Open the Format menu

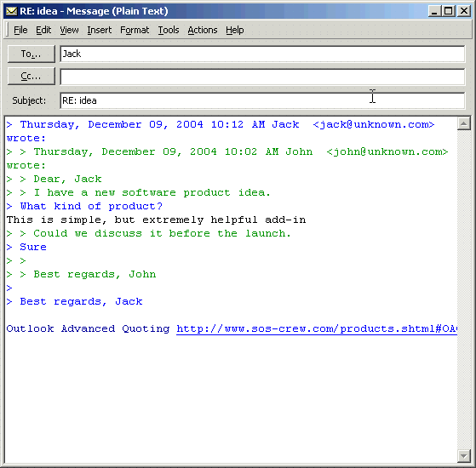(x=135, y=30)
